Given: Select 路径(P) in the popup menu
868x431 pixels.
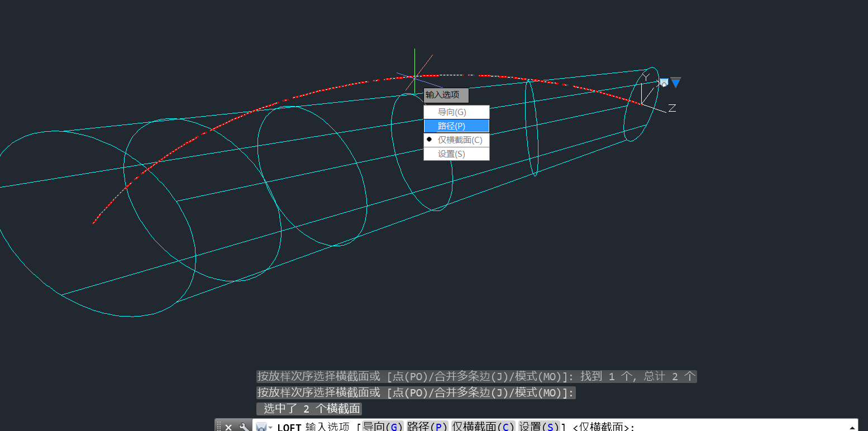Looking at the screenshot, I should pos(456,126).
